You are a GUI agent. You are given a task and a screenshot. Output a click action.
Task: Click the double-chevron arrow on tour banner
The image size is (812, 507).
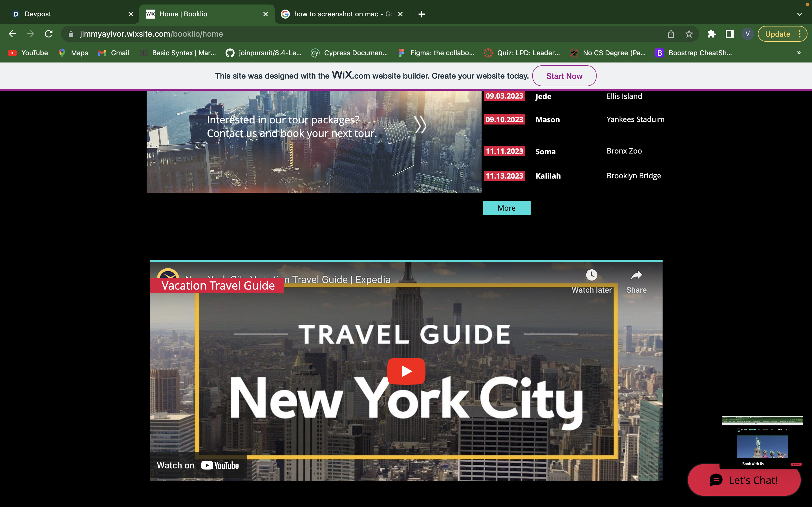(x=420, y=125)
